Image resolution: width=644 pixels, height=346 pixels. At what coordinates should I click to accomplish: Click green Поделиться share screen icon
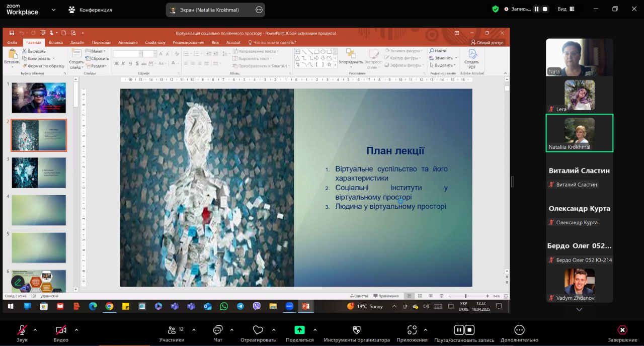[299, 330]
